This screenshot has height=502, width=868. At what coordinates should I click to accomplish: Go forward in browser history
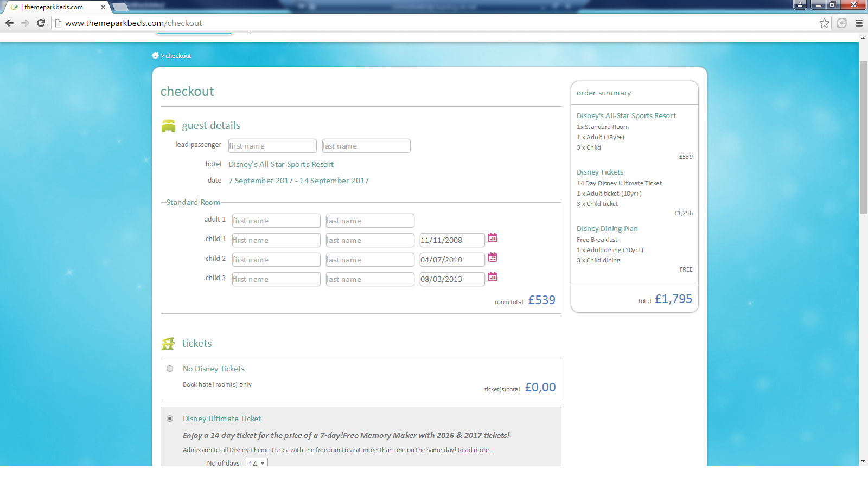25,23
